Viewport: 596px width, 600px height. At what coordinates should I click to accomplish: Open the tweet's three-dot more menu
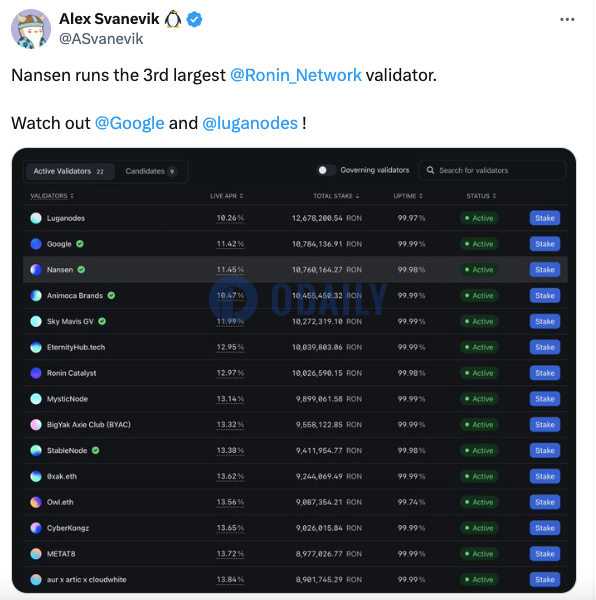(567, 20)
